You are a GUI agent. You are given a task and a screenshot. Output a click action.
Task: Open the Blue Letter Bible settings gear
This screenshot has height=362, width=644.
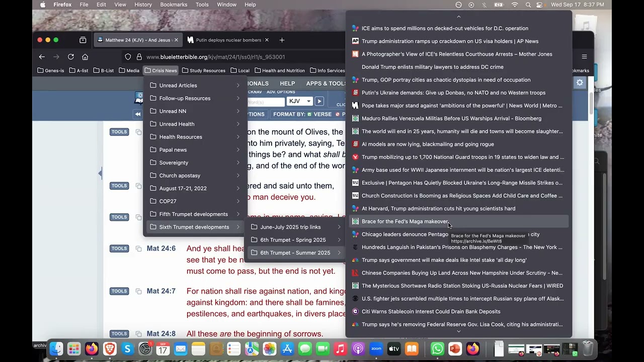(580, 83)
